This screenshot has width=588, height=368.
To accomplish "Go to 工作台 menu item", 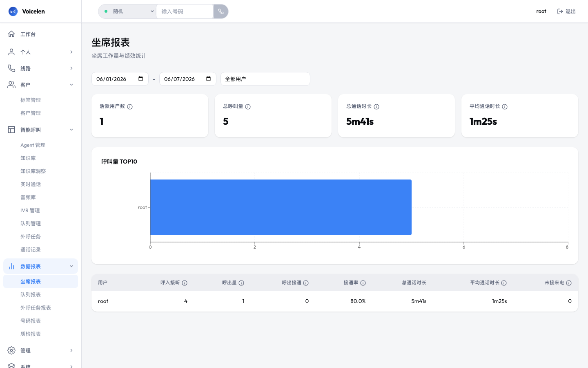I will coord(40,34).
